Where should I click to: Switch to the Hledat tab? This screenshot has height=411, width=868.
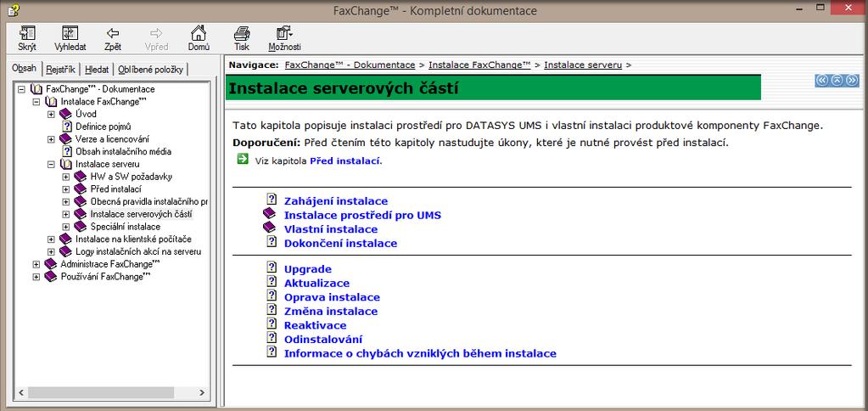pyautogui.click(x=97, y=70)
